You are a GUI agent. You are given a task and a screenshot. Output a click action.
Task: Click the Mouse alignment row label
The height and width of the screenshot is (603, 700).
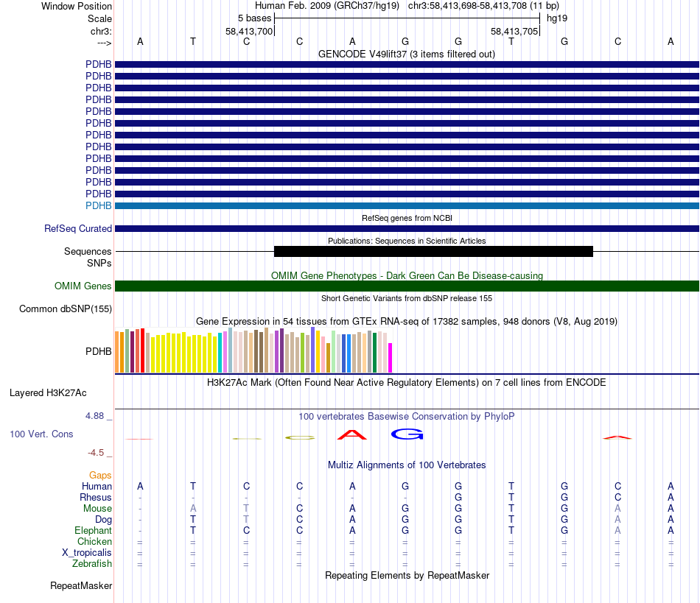pos(97,509)
